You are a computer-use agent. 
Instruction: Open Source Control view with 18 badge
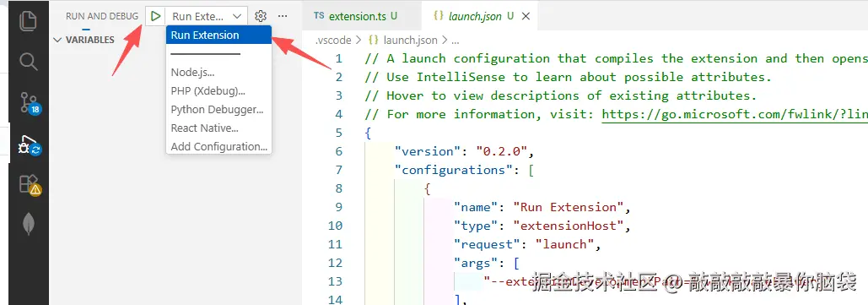(30, 104)
